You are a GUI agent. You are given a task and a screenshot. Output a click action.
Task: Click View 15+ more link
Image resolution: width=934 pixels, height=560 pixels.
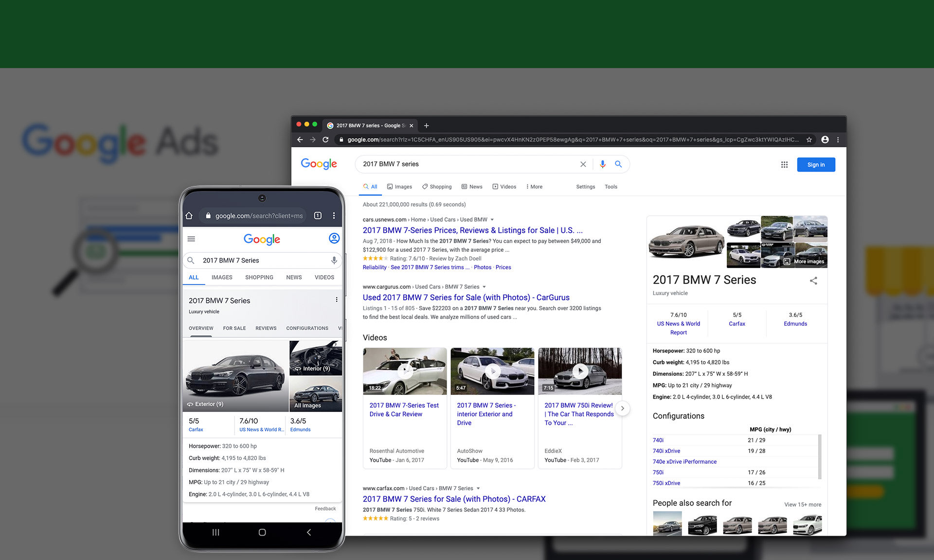(x=803, y=505)
